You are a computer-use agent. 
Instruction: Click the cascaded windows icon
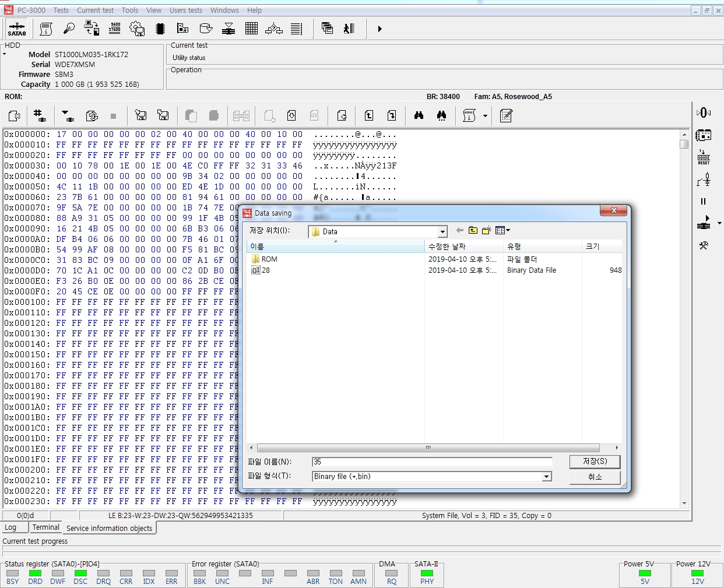(x=327, y=28)
